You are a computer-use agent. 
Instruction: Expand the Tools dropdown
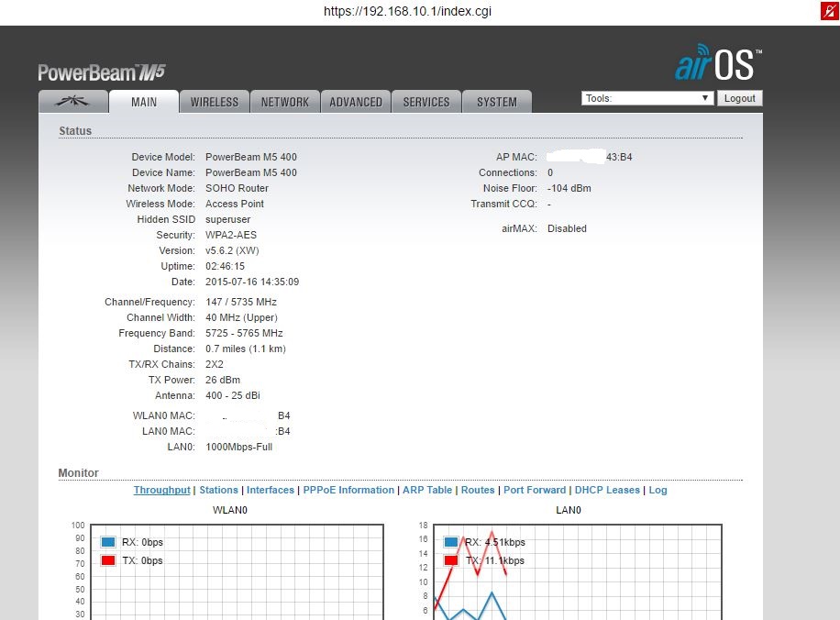(647, 98)
